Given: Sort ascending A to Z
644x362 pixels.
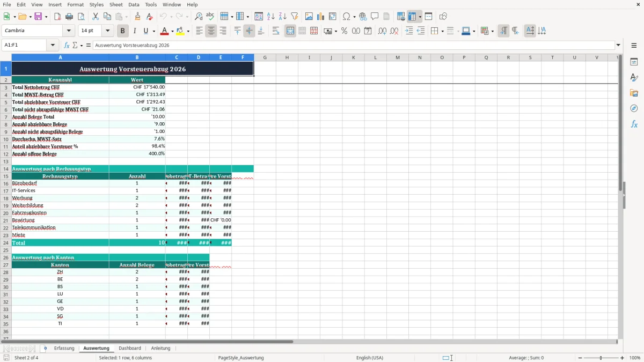Looking at the screenshot, I should 271,17.
